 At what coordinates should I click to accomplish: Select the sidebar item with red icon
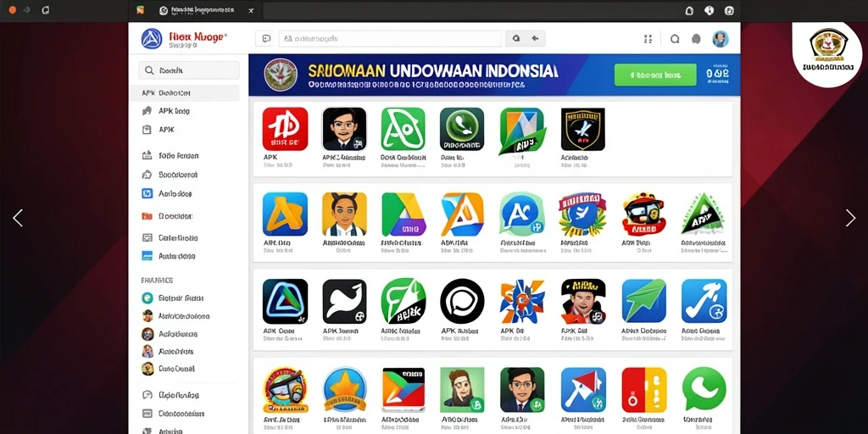(167, 216)
